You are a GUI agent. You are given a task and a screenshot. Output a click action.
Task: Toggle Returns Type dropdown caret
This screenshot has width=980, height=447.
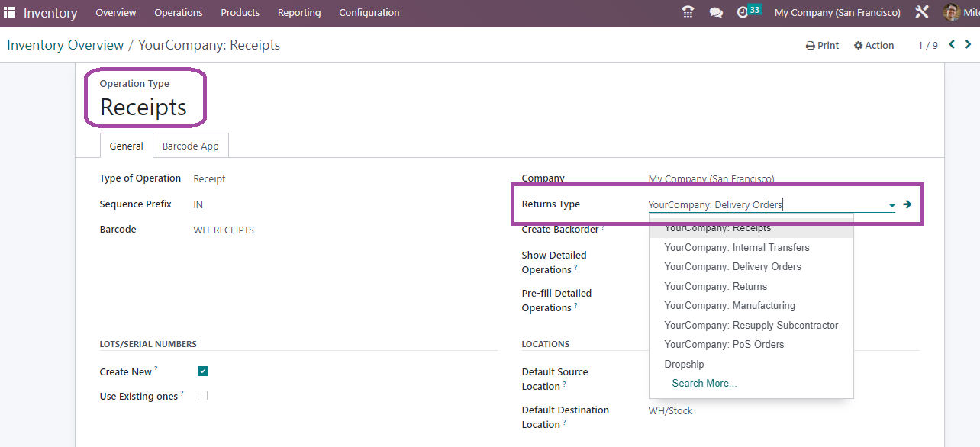(x=891, y=205)
